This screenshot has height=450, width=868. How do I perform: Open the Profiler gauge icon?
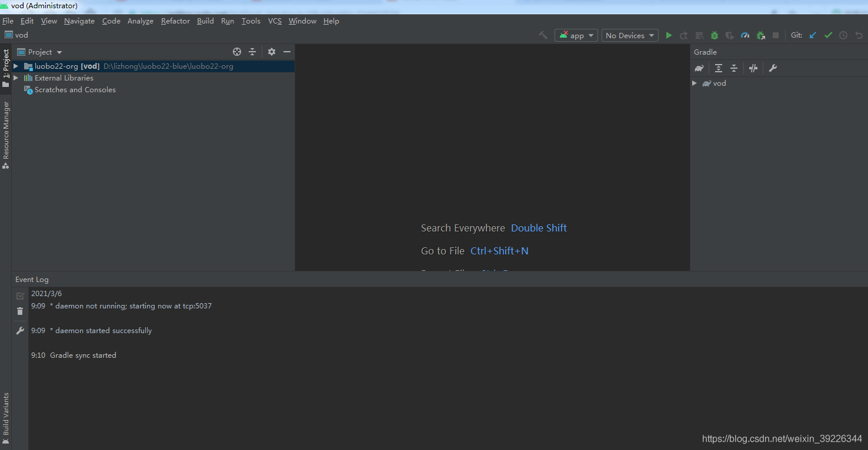[745, 35]
